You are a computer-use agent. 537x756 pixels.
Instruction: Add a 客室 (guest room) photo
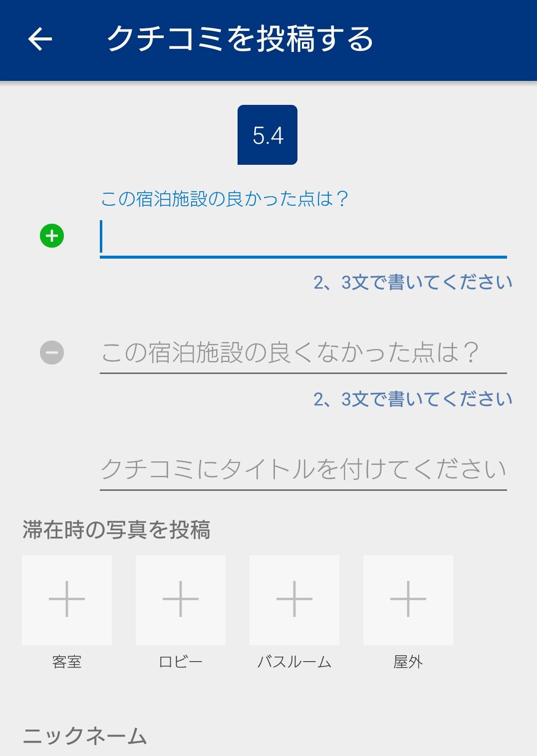(67, 600)
